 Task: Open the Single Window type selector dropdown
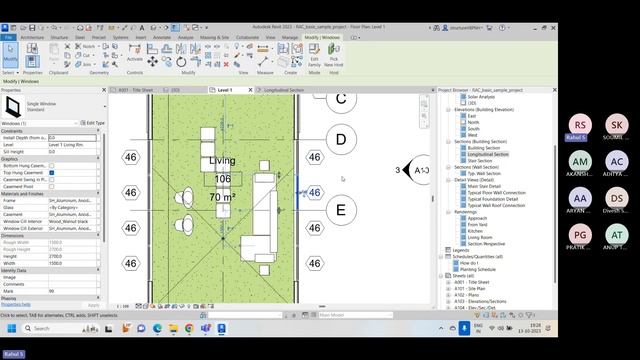[x=105, y=107]
